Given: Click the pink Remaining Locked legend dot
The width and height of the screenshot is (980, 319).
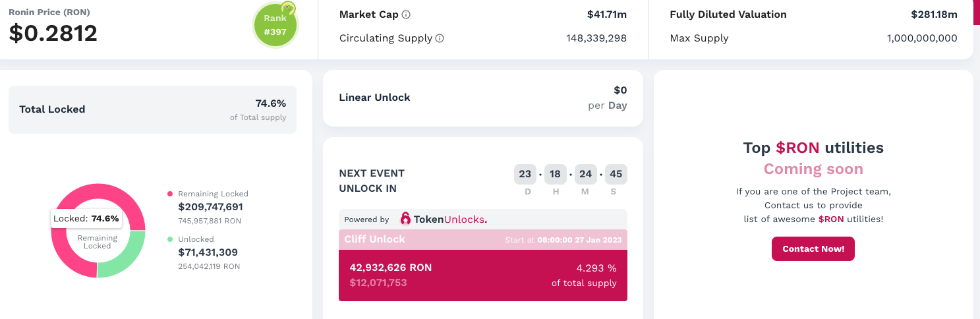Looking at the screenshot, I should coord(170,194).
